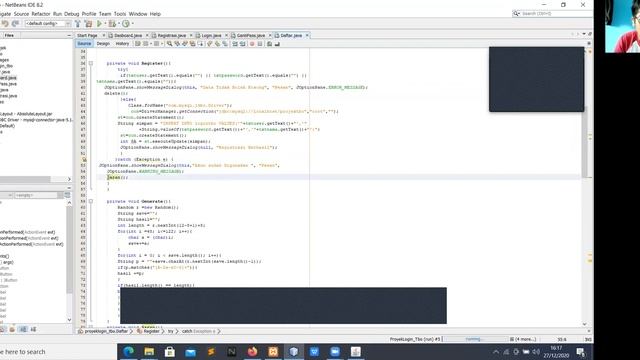Open Microsoft Edge from the taskbar
640x360 pixels.
tap(128, 351)
